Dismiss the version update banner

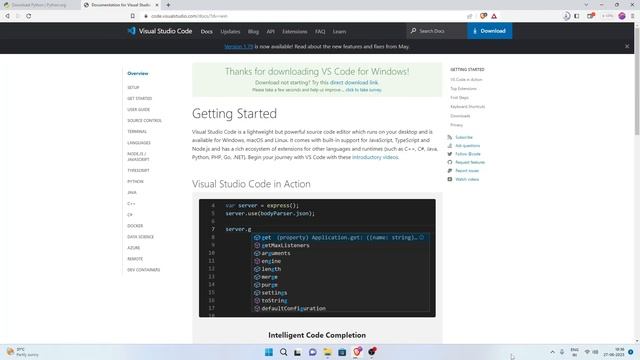click(627, 47)
